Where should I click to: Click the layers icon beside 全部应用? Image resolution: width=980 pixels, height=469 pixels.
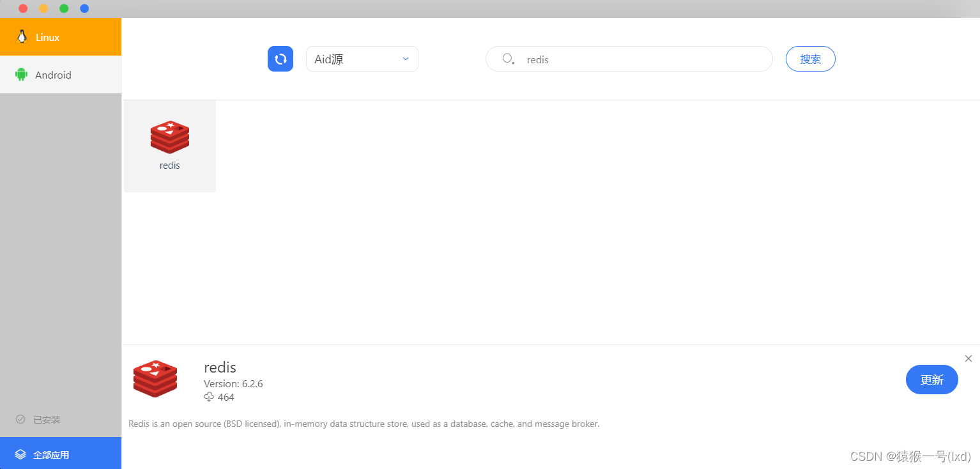click(21, 454)
